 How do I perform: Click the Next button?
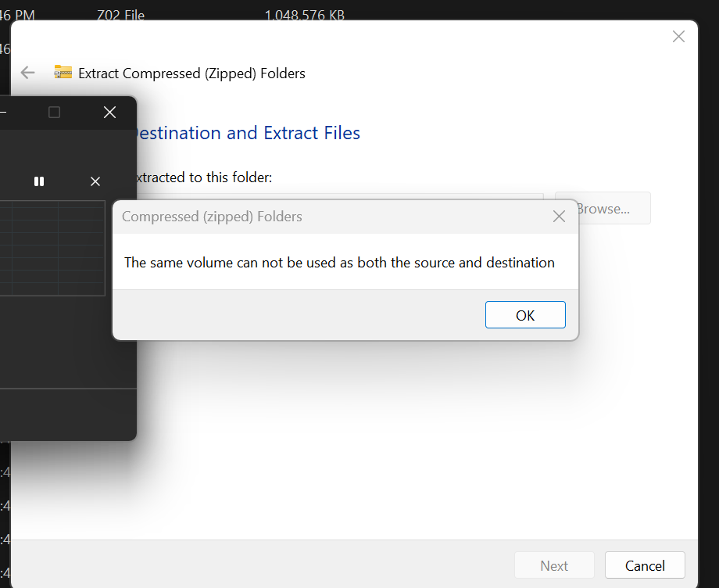click(x=554, y=565)
